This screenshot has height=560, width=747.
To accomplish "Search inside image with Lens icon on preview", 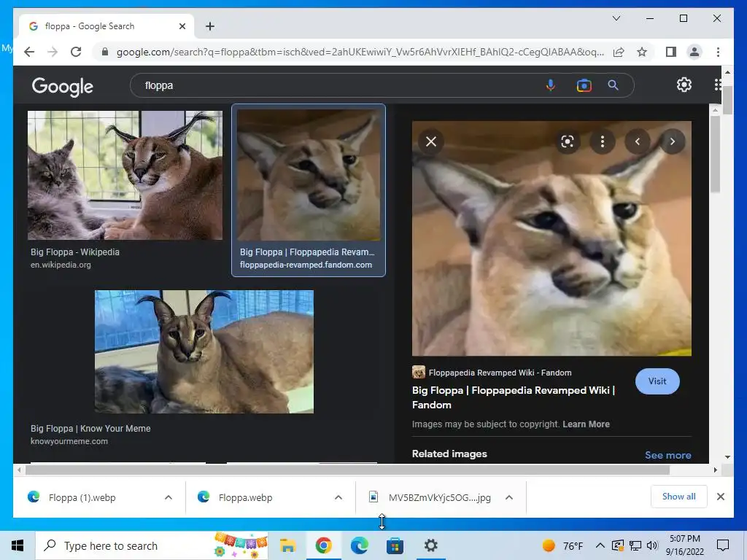I will point(568,141).
